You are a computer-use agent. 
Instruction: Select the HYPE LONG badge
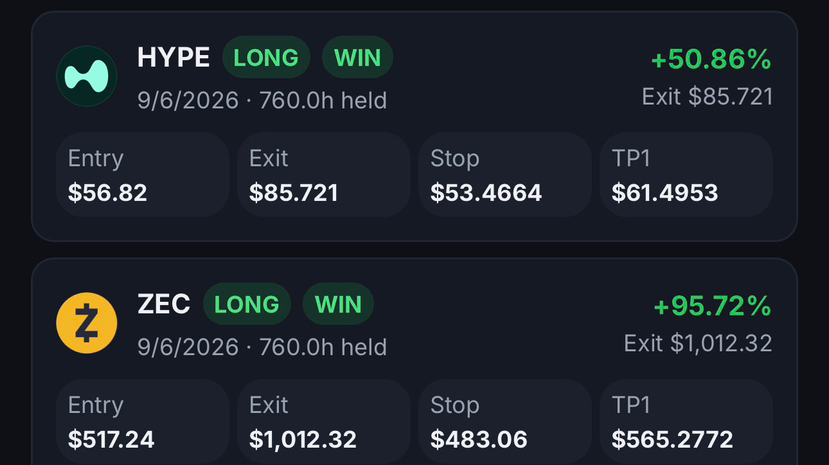(266, 57)
